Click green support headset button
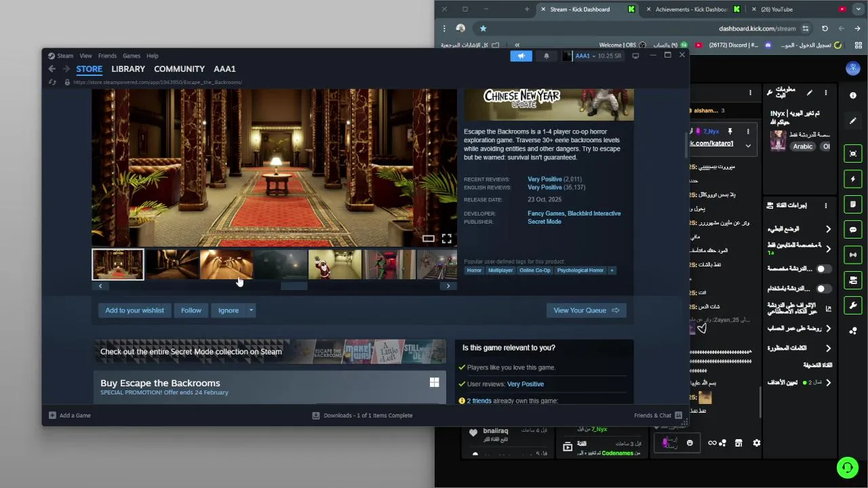The height and width of the screenshot is (488, 868). coord(847,467)
